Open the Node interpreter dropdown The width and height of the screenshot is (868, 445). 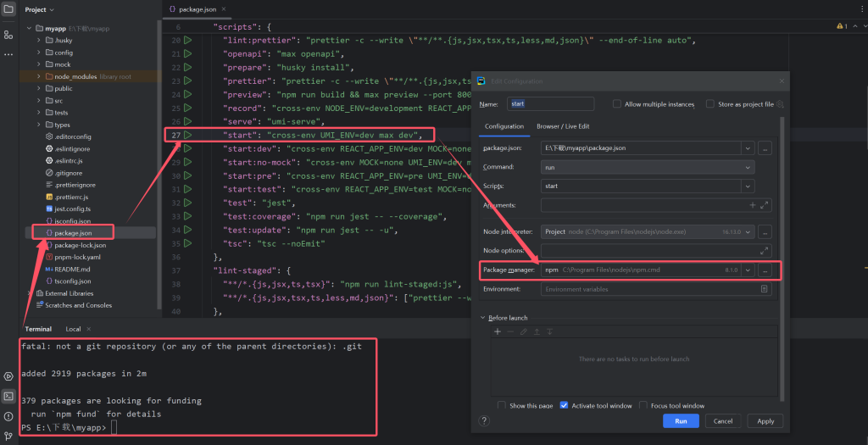(x=748, y=232)
